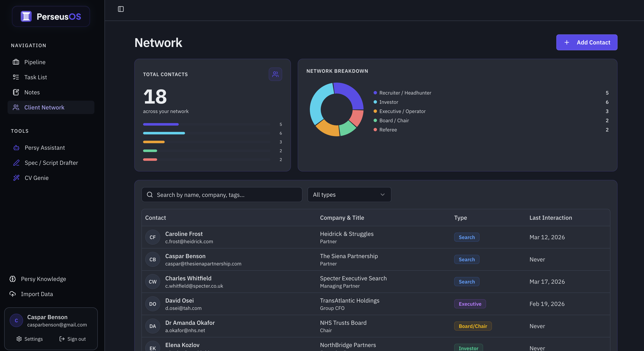The width and height of the screenshot is (644, 351).
Task: Open CV Genie tool
Action: [51, 178]
